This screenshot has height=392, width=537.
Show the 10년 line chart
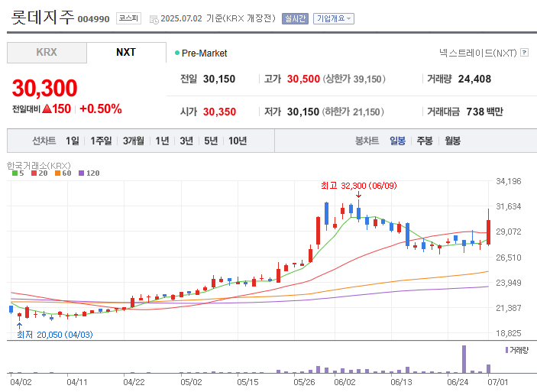coord(238,141)
